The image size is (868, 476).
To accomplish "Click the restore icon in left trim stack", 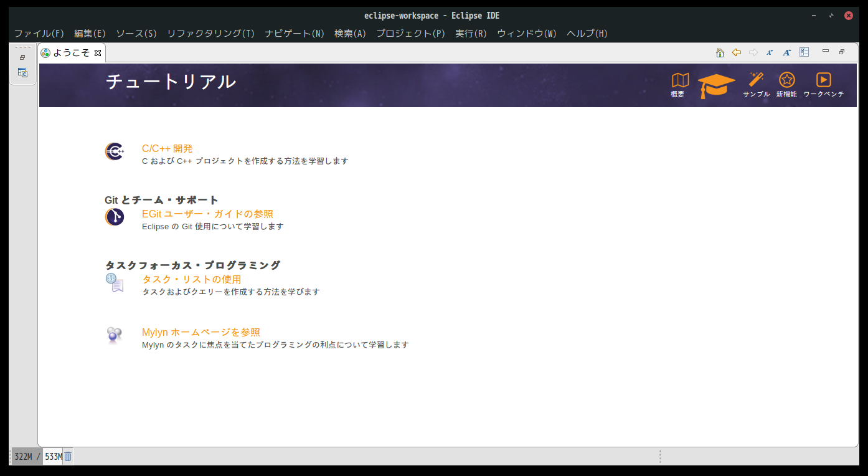I will point(22,57).
